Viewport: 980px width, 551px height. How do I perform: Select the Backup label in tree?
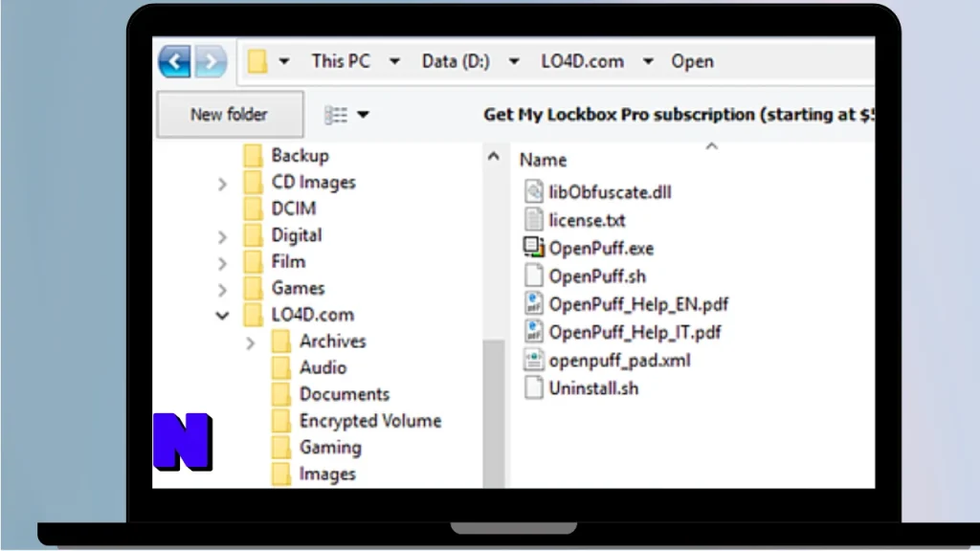click(x=300, y=155)
